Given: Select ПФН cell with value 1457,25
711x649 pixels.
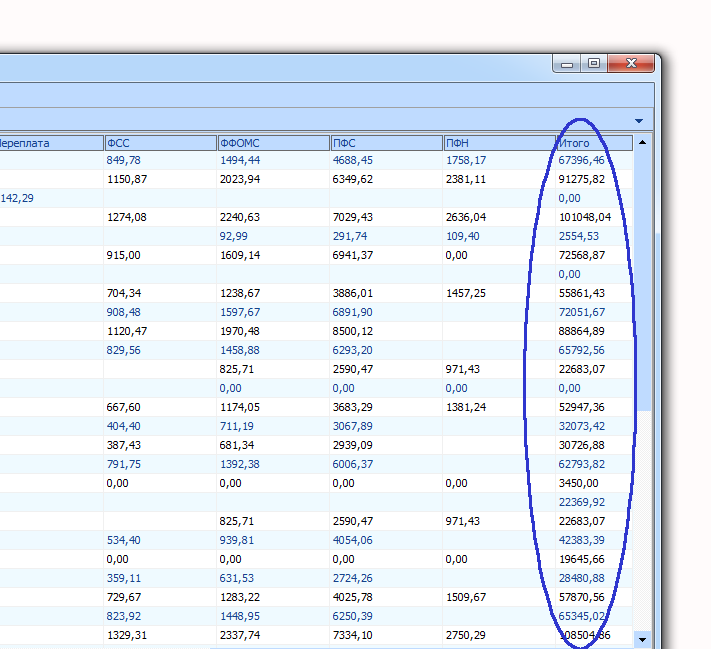Looking at the screenshot, I should [x=499, y=293].
